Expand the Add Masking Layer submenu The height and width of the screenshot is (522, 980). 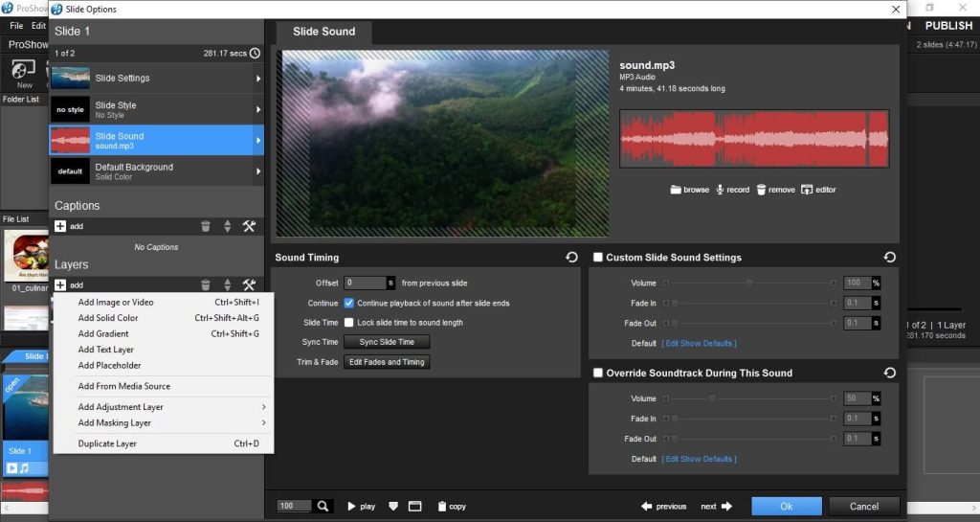coord(263,423)
